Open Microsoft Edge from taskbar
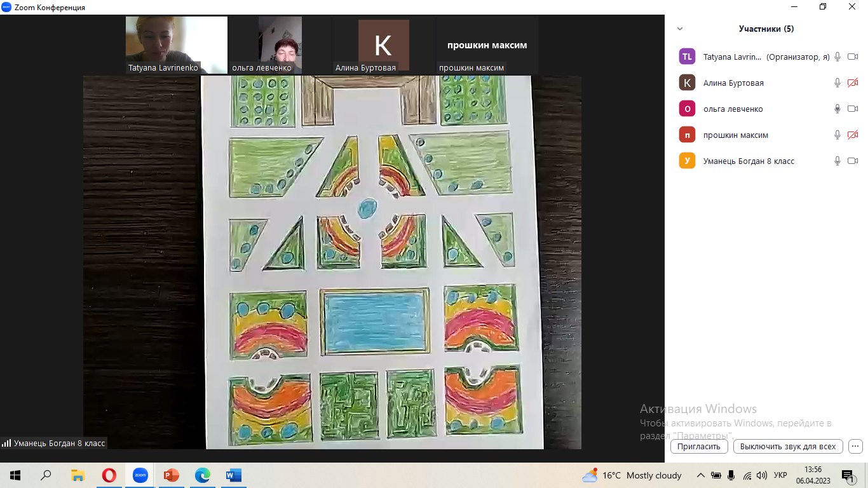The height and width of the screenshot is (488, 868). [202, 475]
